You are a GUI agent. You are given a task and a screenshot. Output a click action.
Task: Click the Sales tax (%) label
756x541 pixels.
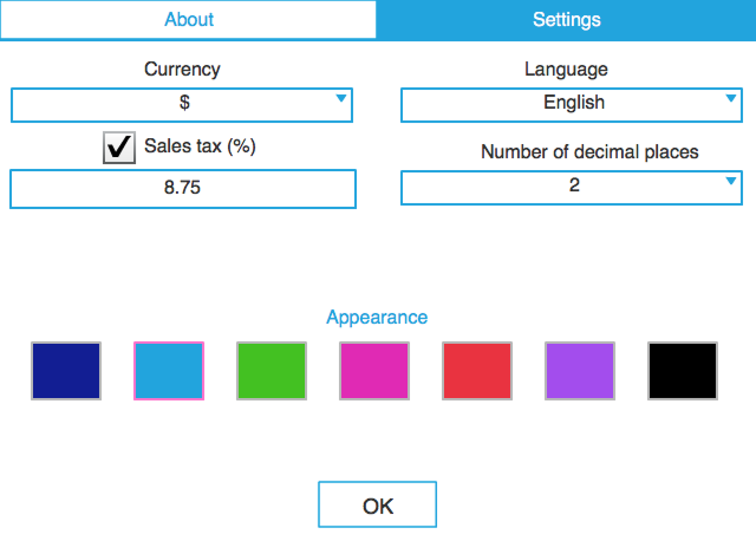coord(200,146)
